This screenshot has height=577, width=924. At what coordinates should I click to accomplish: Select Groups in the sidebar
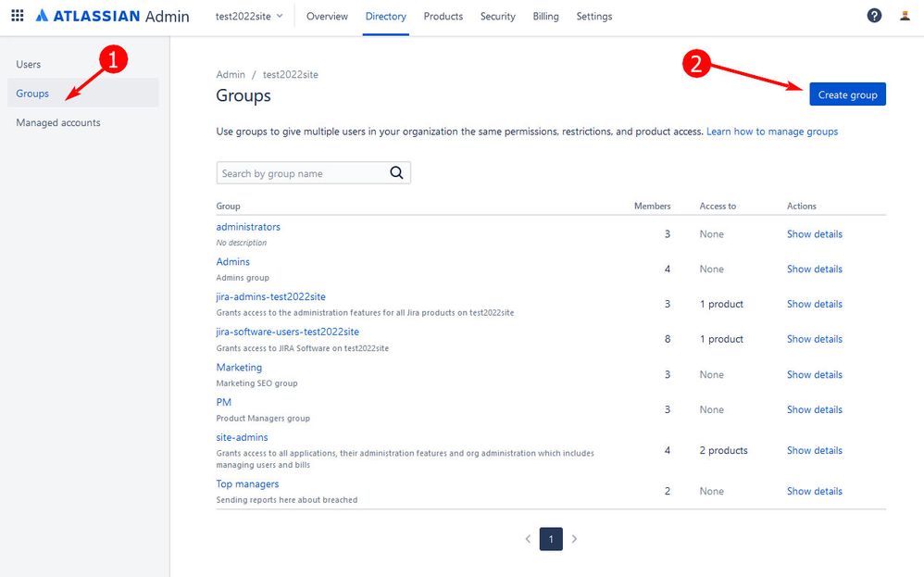pos(83,94)
